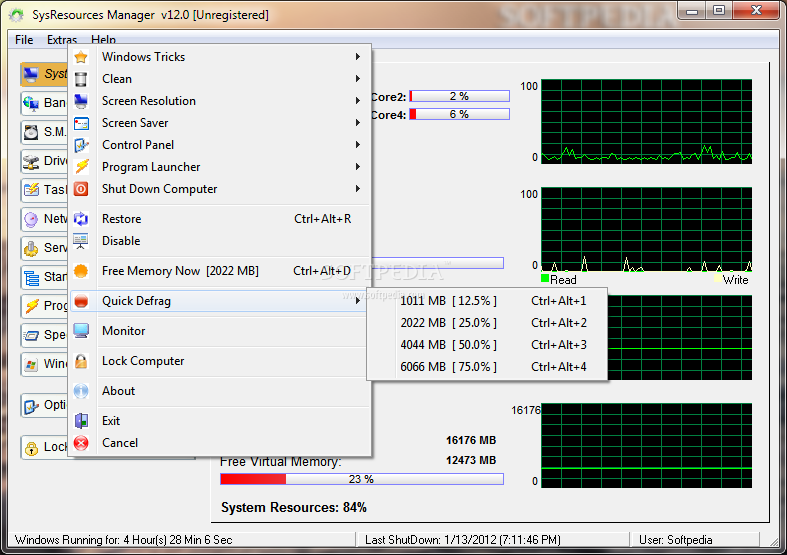This screenshot has width=787, height=555.
Task: Open the Win sidebar button
Action: tap(44, 364)
